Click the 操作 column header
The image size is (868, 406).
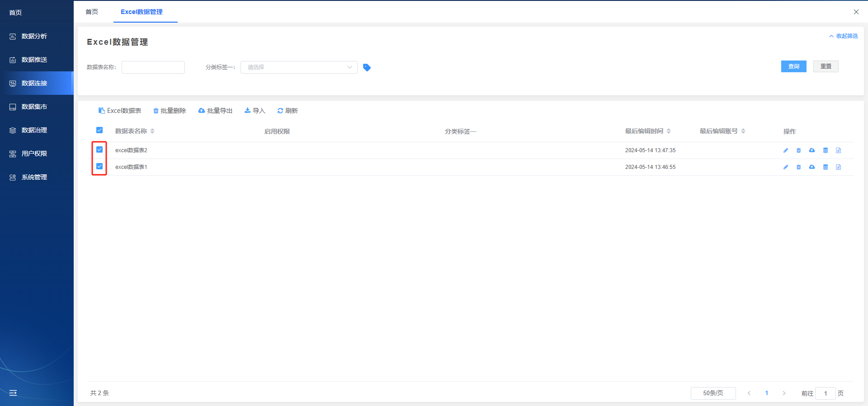click(x=790, y=131)
